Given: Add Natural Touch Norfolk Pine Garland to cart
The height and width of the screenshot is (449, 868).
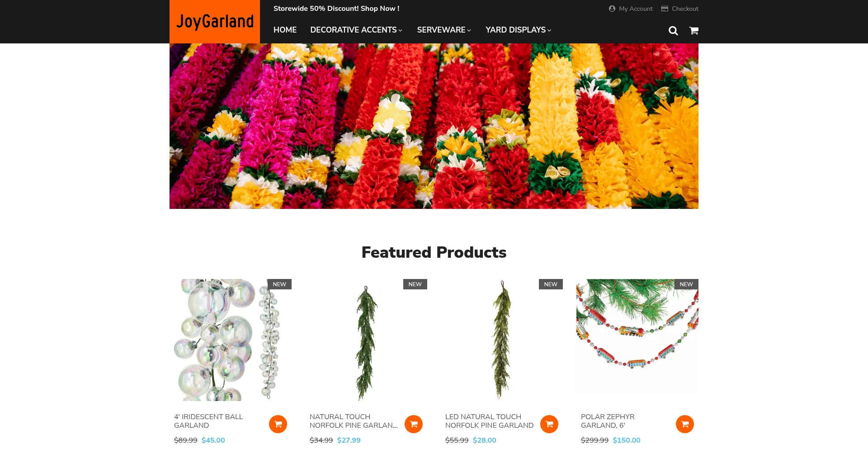Looking at the screenshot, I should pos(414,424).
